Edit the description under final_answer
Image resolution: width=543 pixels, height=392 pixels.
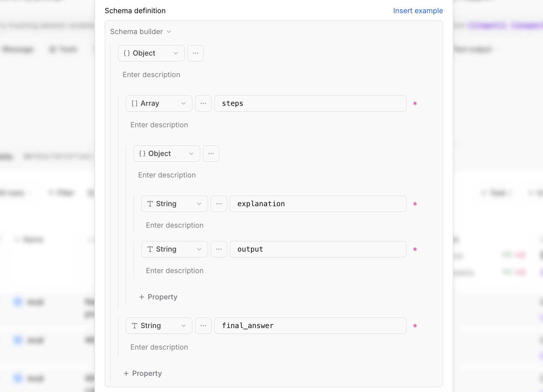point(159,347)
